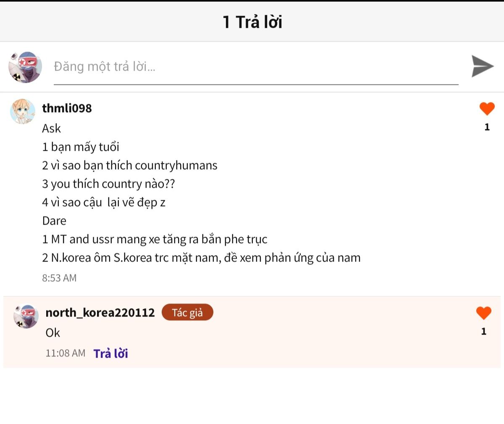Click the 8:53 AM comment timestamp
The width and height of the screenshot is (504, 424).
coord(59,278)
